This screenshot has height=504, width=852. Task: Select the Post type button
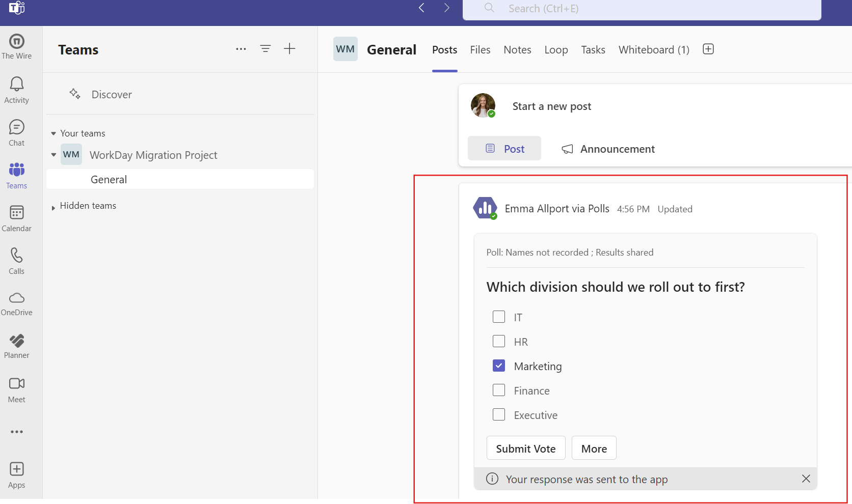(504, 148)
